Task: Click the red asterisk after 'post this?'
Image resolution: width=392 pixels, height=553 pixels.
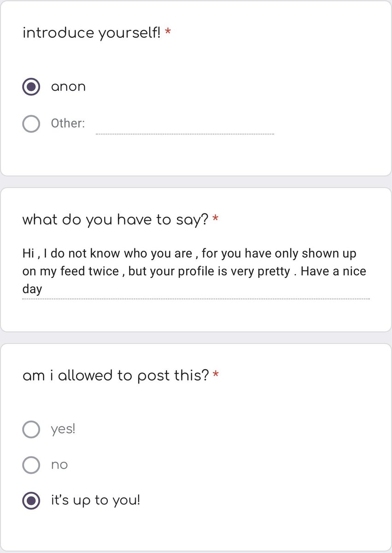Action: (x=216, y=374)
